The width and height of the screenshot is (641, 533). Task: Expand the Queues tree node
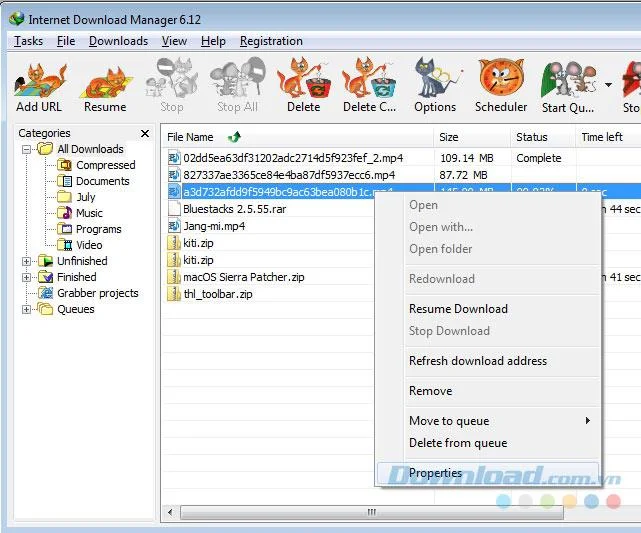(x=26, y=309)
